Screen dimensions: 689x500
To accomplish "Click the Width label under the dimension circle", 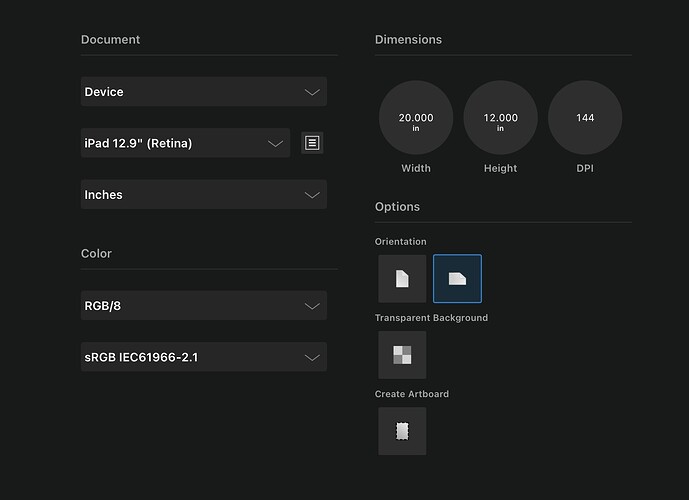I will tap(416, 168).
